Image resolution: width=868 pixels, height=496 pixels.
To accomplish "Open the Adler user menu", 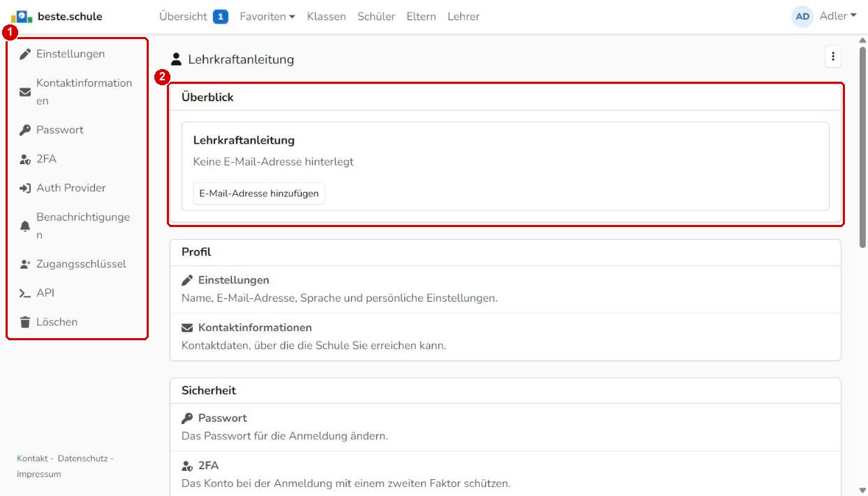I will [x=838, y=16].
